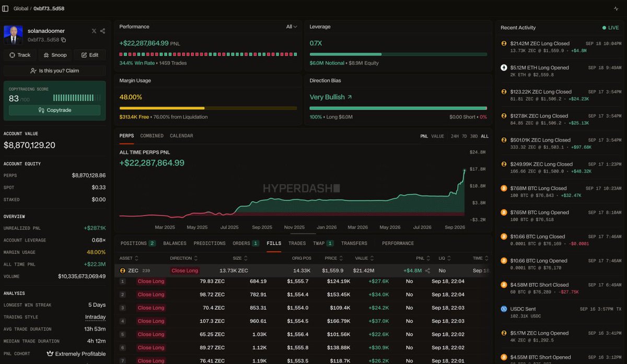
Task: Open the ORDERS tab
Action: click(x=246, y=243)
